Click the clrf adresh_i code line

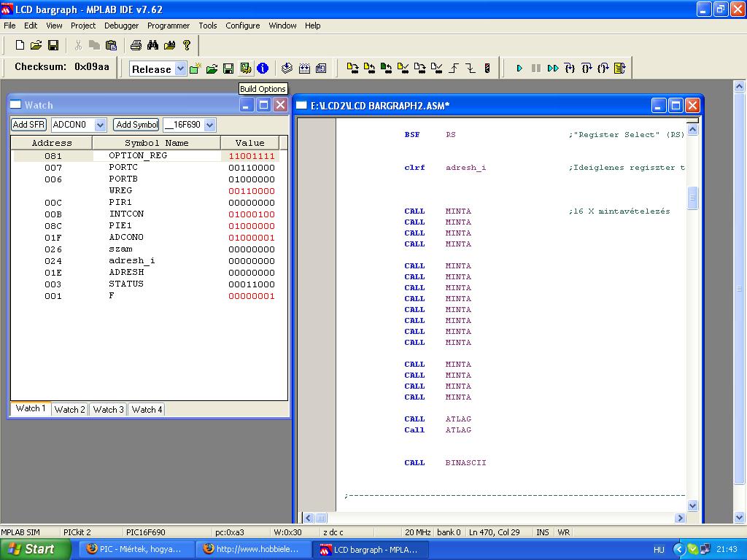445,168
